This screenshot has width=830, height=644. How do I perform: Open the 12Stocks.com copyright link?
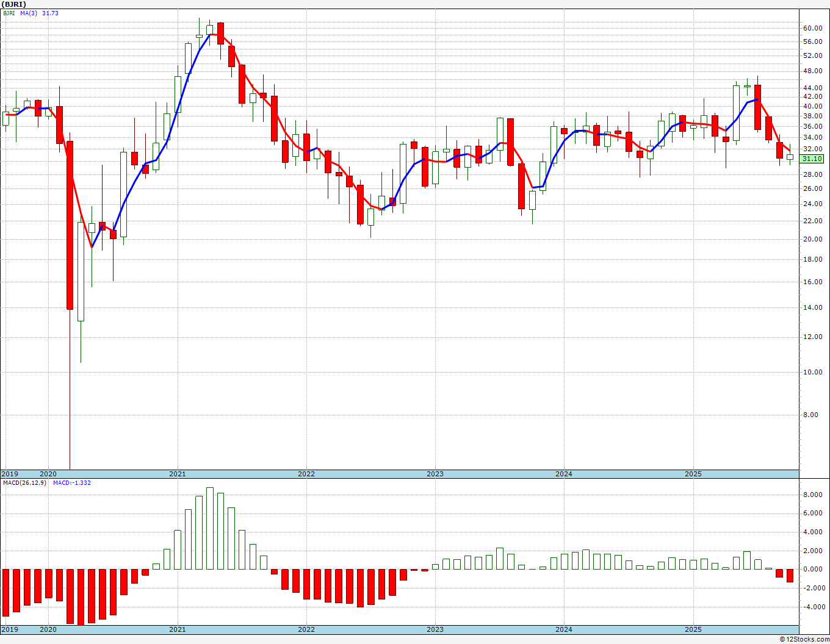[804, 639]
